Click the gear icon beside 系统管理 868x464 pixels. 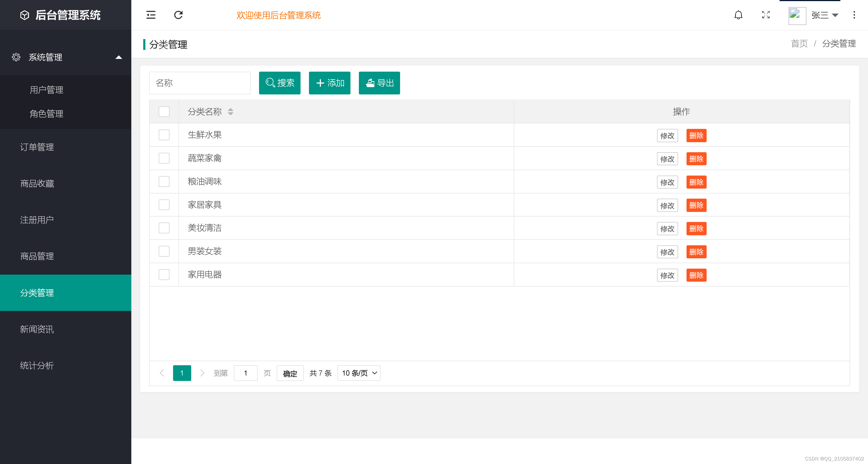coord(16,57)
